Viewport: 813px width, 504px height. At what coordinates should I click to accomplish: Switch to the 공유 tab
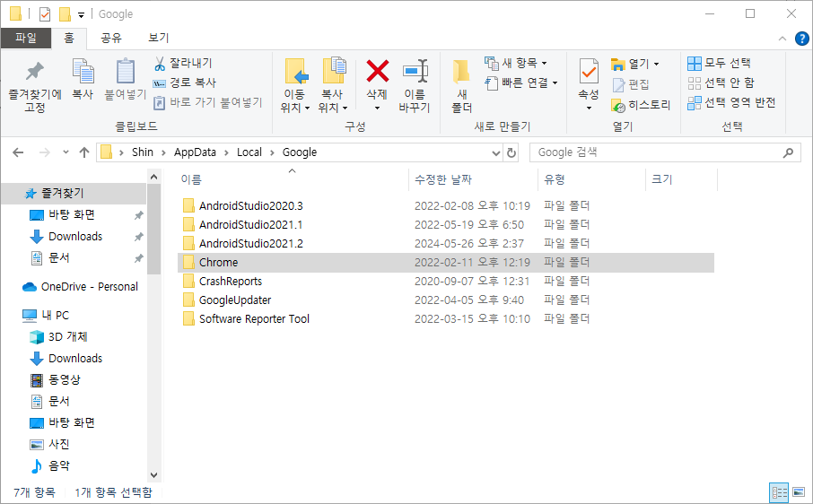pyautogui.click(x=111, y=38)
